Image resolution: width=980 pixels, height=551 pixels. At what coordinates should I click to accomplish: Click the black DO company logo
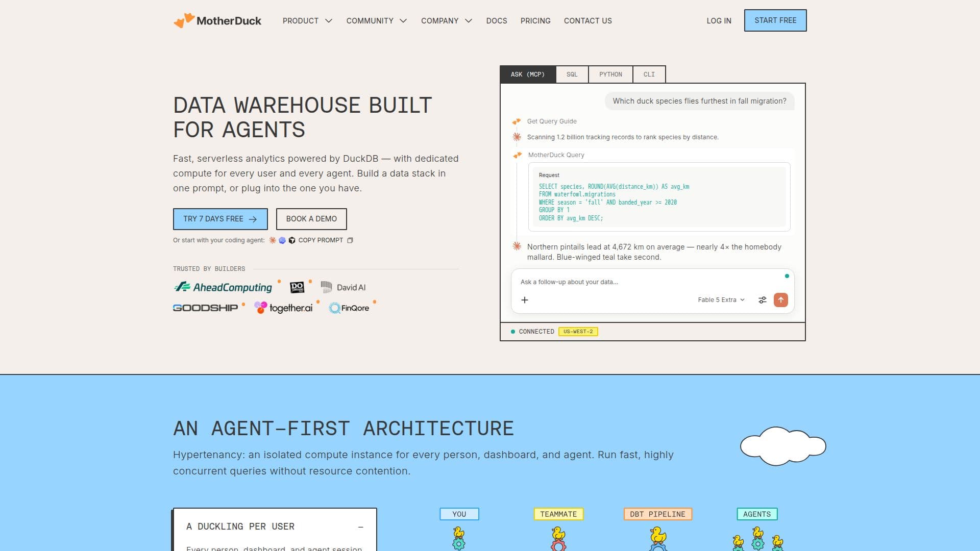click(x=297, y=287)
